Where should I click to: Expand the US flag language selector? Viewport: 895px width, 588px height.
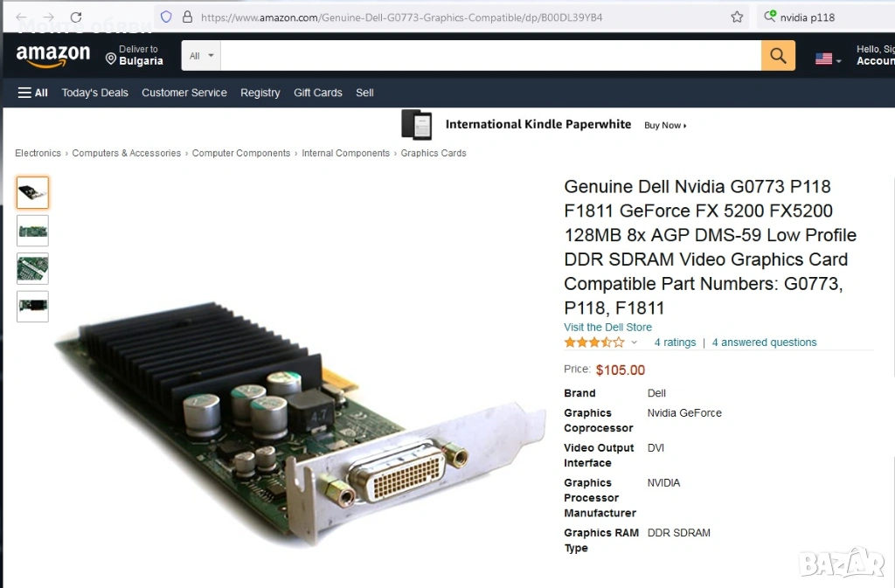pyautogui.click(x=829, y=59)
